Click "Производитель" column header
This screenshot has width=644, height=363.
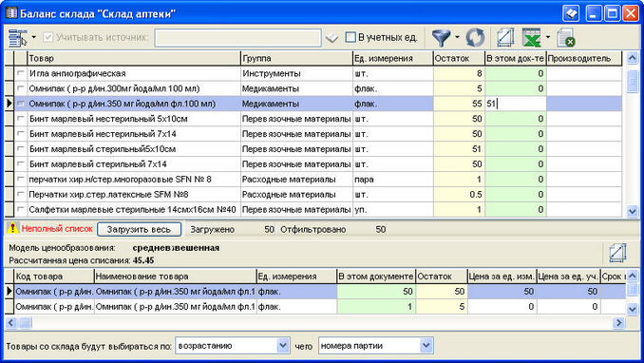click(x=584, y=58)
